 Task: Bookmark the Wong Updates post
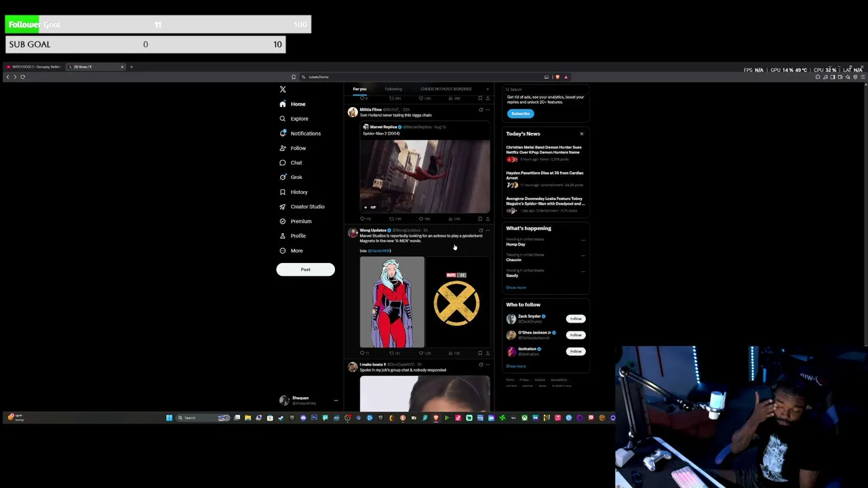tap(480, 353)
